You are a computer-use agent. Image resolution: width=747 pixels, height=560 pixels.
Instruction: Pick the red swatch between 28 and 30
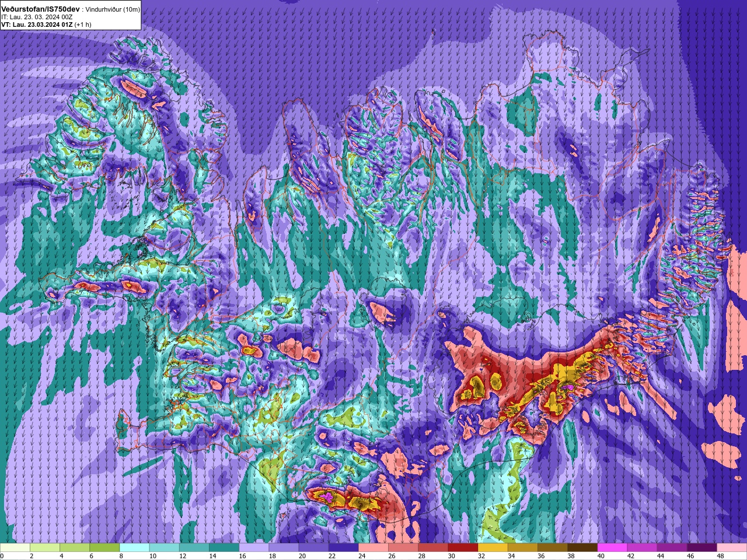pyautogui.click(x=433, y=548)
